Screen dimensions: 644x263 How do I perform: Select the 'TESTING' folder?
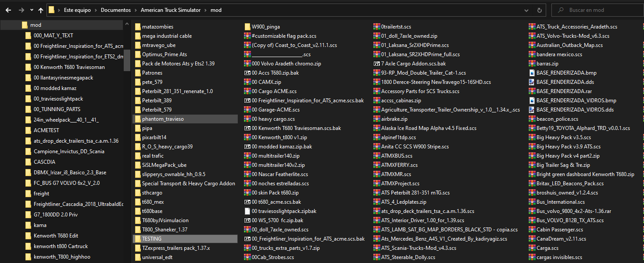[185, 239]
